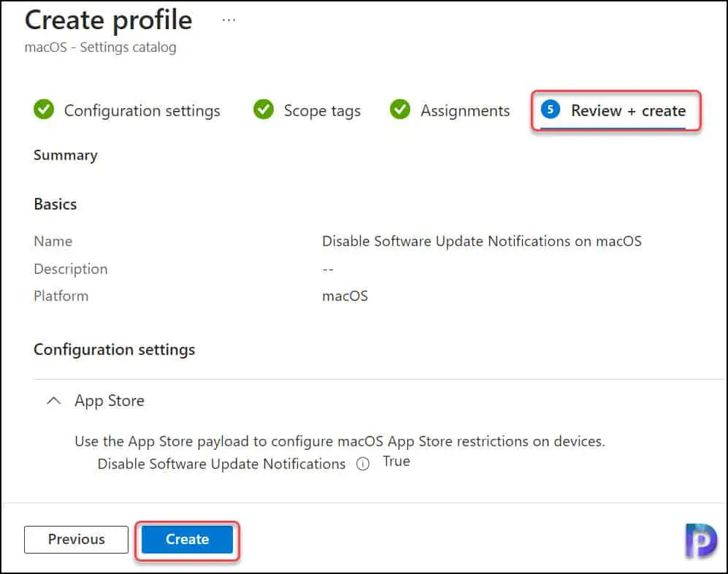Click the 'Name' field label

pyautogui.click(x=53, y=241)
